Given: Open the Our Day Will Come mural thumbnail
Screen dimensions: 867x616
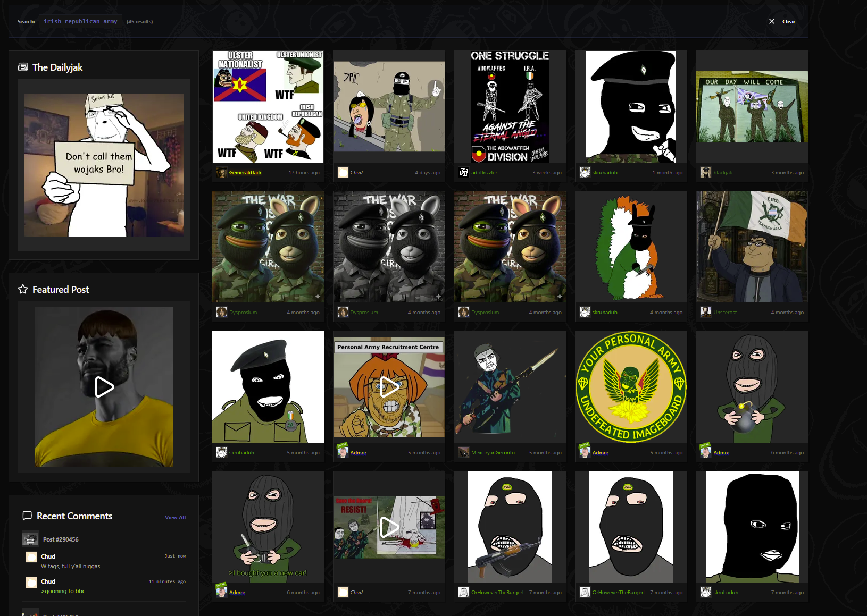Looking at the screenshot, I should click(752, 106).
